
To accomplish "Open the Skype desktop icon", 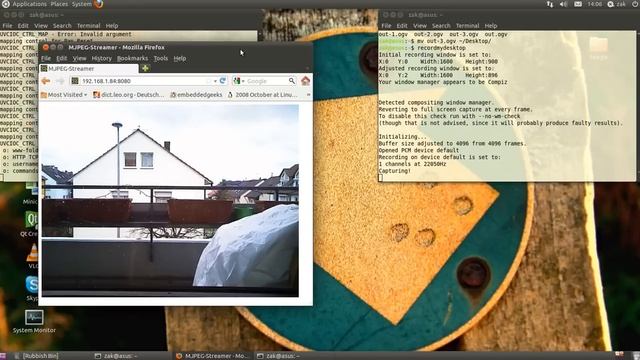I will click(x=32, y=288).
